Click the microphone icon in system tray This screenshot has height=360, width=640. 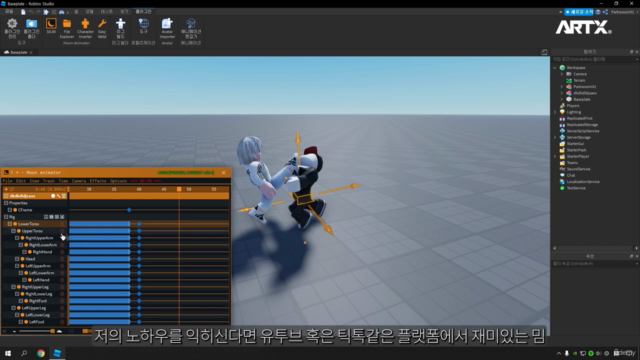[x=567, y=353]
